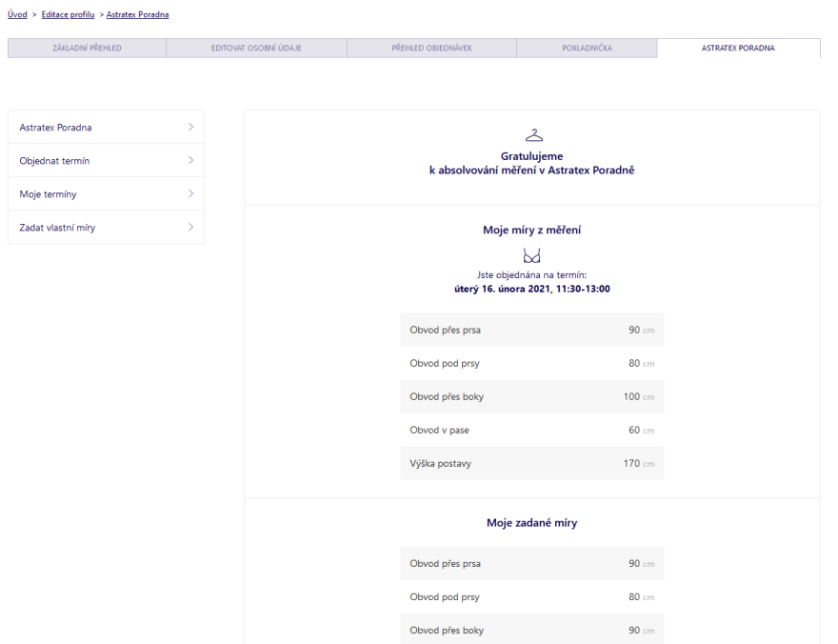Open the Editovat osobní údaje tab

[256, 48]
